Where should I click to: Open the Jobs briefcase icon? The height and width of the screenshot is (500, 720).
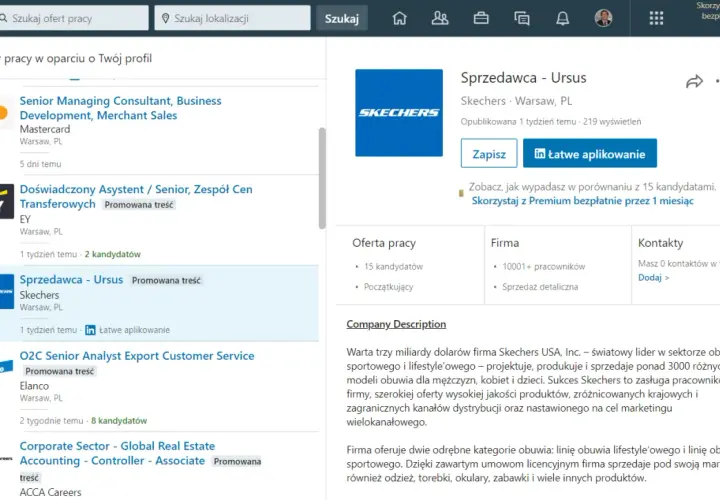click(x=481, y=18)
